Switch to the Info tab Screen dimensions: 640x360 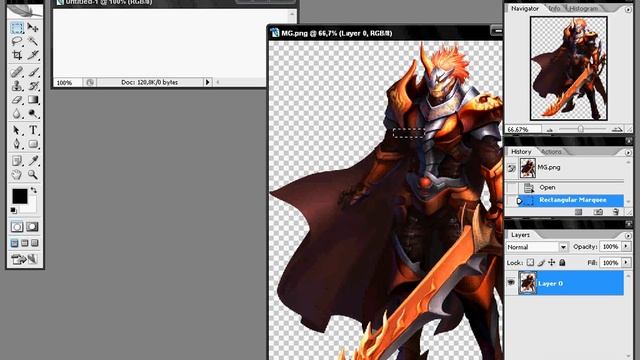pos(554,8)
